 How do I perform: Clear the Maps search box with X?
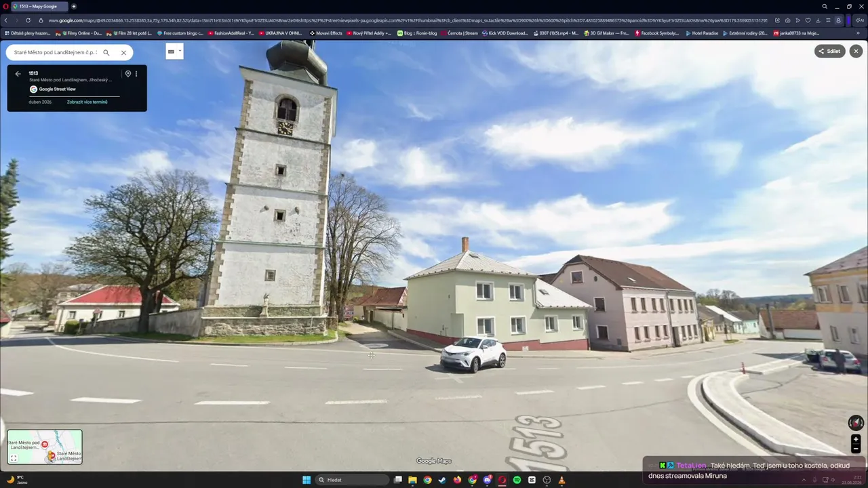[123, 52]
